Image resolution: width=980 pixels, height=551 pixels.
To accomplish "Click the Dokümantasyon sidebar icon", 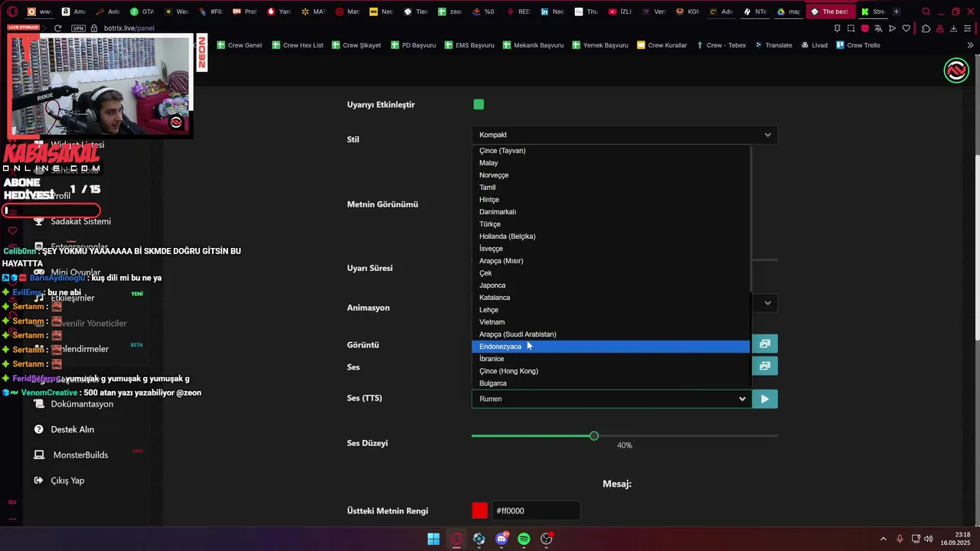I will coord(39,403).
